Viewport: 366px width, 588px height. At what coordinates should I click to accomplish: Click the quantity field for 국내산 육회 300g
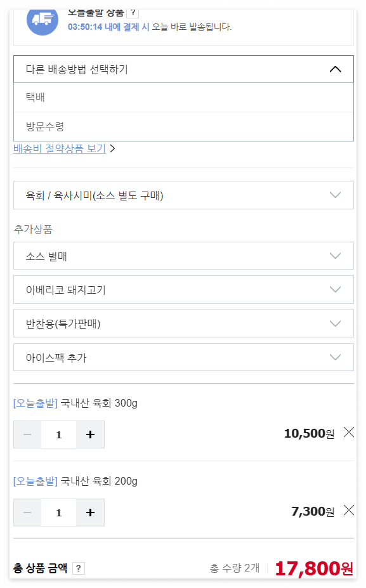coord(58,434)
